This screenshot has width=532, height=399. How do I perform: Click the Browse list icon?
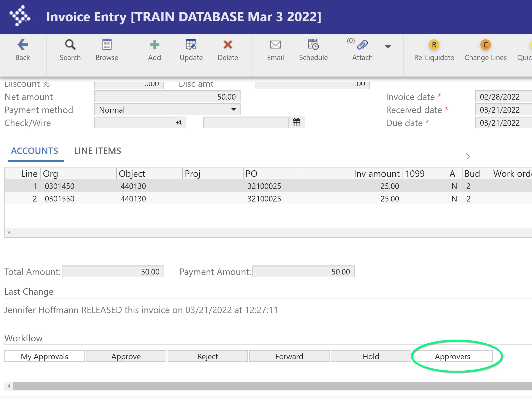[107, 45]
